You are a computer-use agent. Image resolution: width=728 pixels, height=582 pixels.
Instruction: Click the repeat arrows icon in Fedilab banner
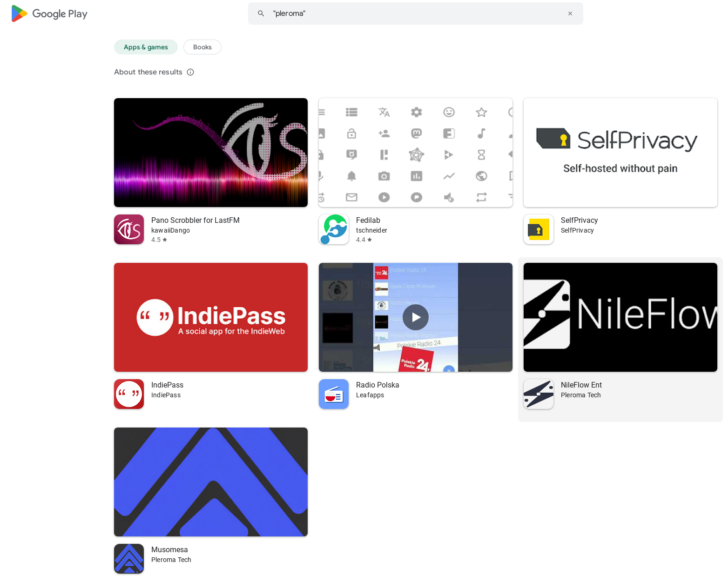click(x=481, y=197)
